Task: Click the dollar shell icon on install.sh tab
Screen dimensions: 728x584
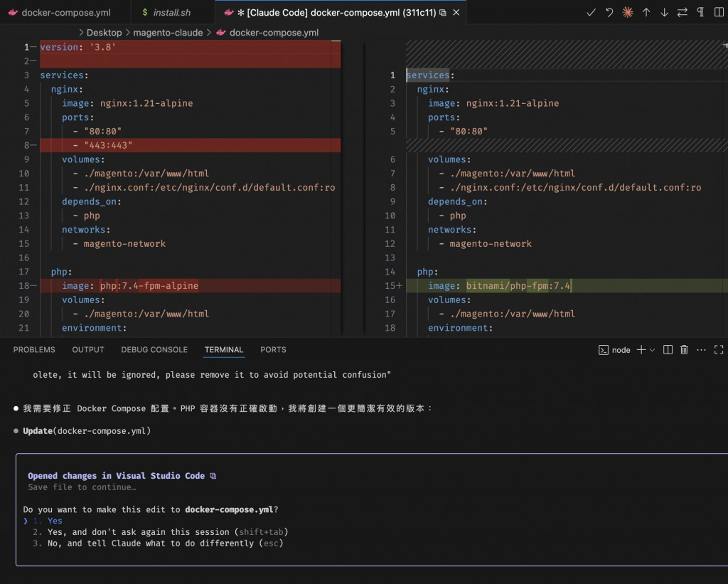Action: pyautogui.click(x=145, y=13)
